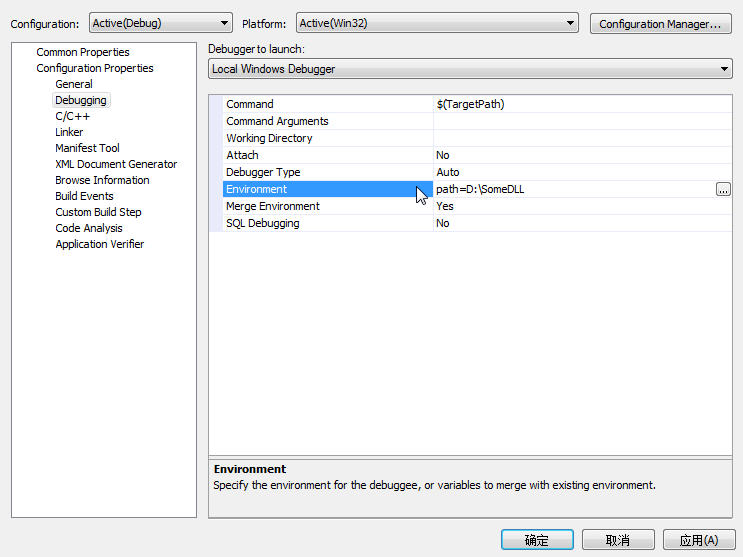
Task: Open the Linker property page
Action: coord(69,132)
